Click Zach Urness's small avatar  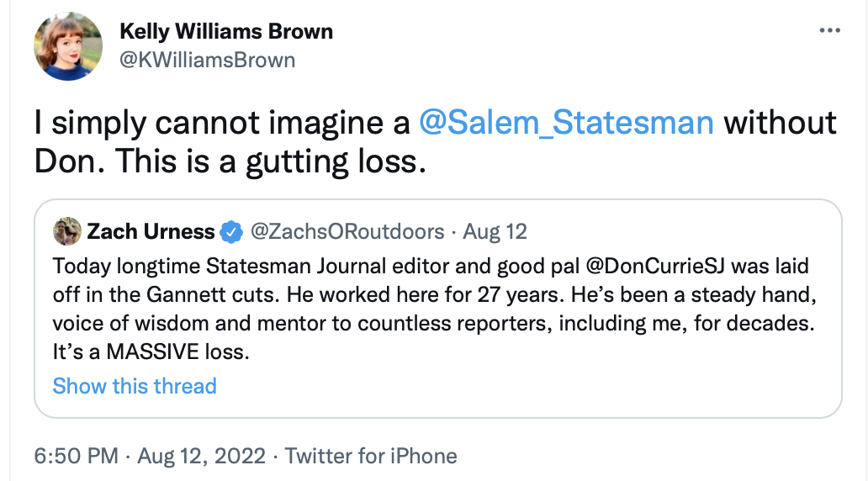coord(66,231)
